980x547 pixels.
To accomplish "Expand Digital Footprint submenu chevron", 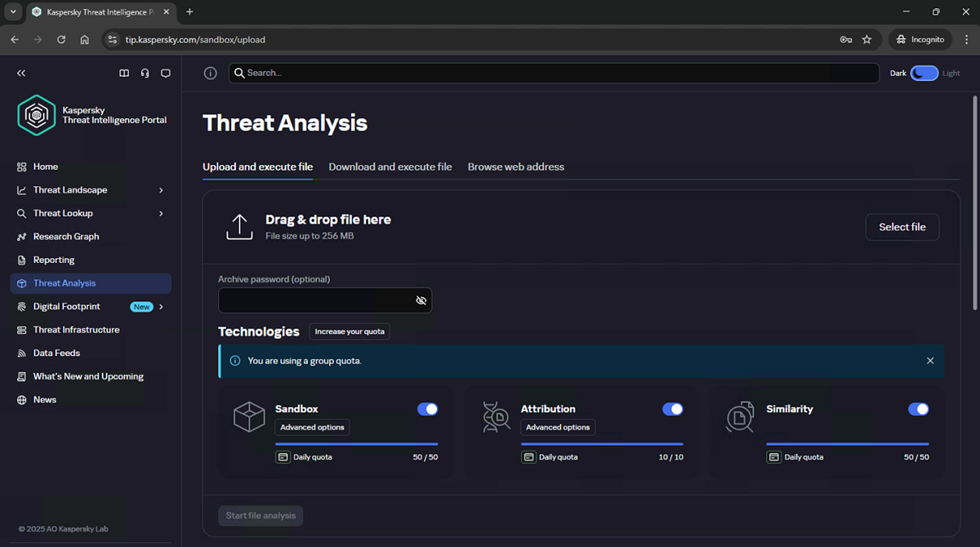I will [161, 307].
